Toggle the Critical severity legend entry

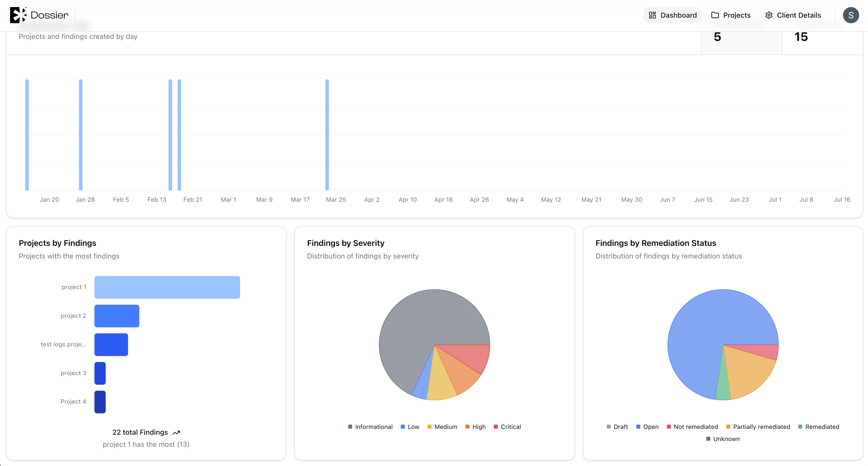507,427
